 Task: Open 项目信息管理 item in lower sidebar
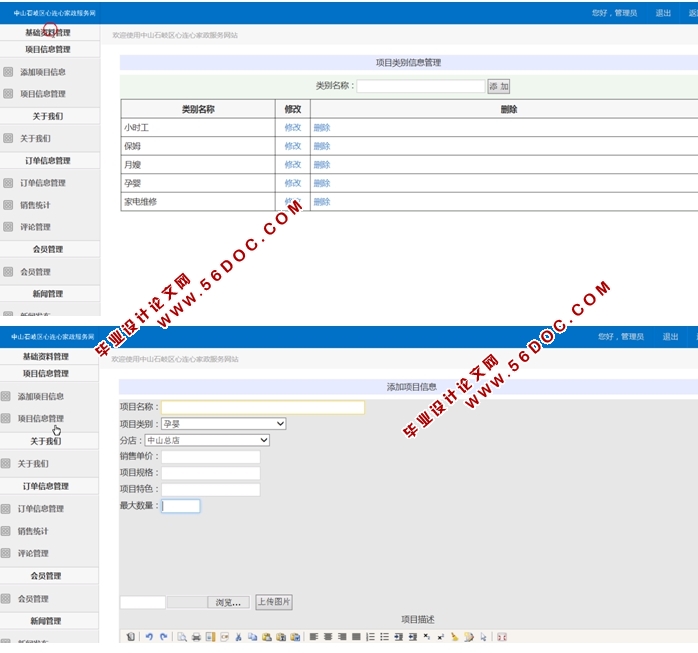(41, 418)
